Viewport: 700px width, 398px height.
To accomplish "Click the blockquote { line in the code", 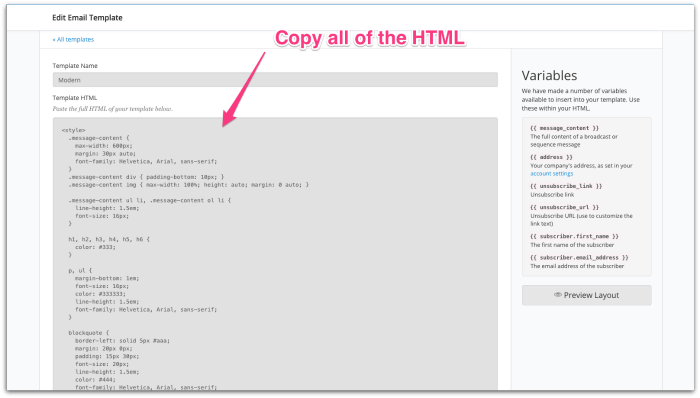I will (x=88, y=333).
